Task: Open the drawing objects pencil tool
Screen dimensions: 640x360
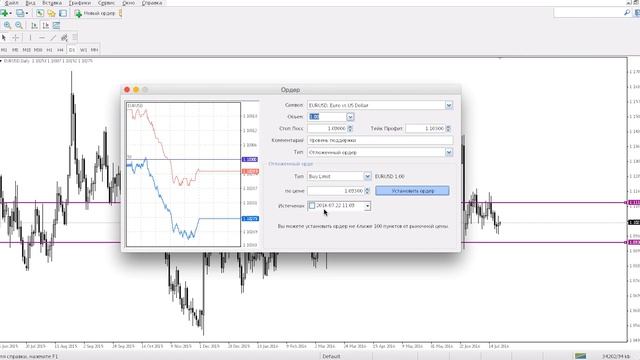Action: coord(64,38)
